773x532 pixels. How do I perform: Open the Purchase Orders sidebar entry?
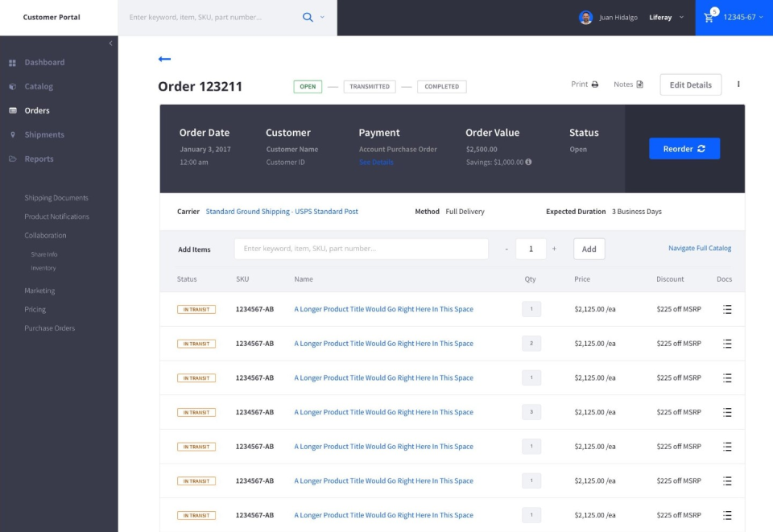(x=48, y=328)
